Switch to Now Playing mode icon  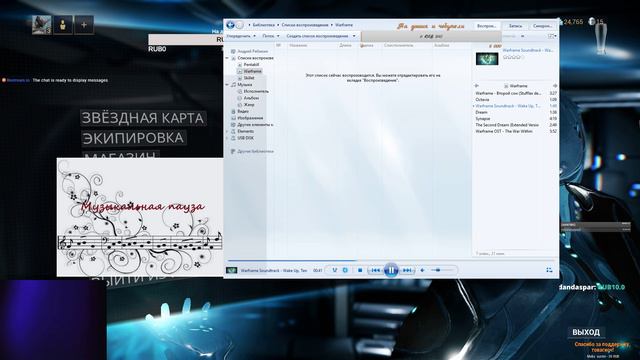(549, 270)
